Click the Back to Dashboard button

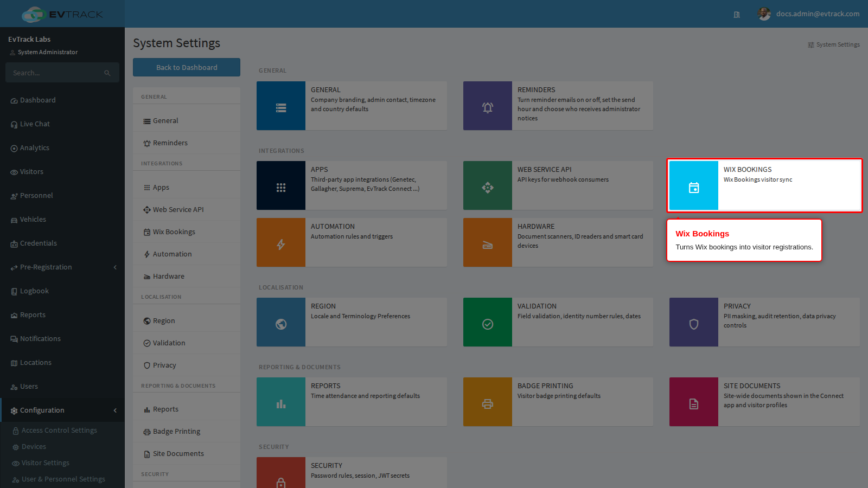(187, 67)
